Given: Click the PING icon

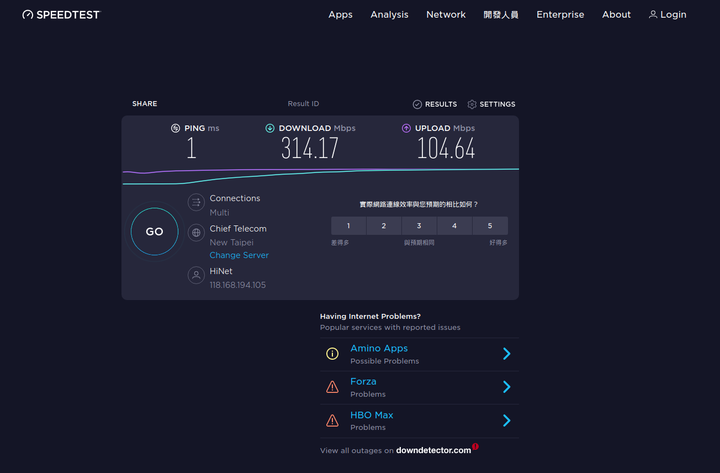Looking at the screenshot, I should 175,128.
